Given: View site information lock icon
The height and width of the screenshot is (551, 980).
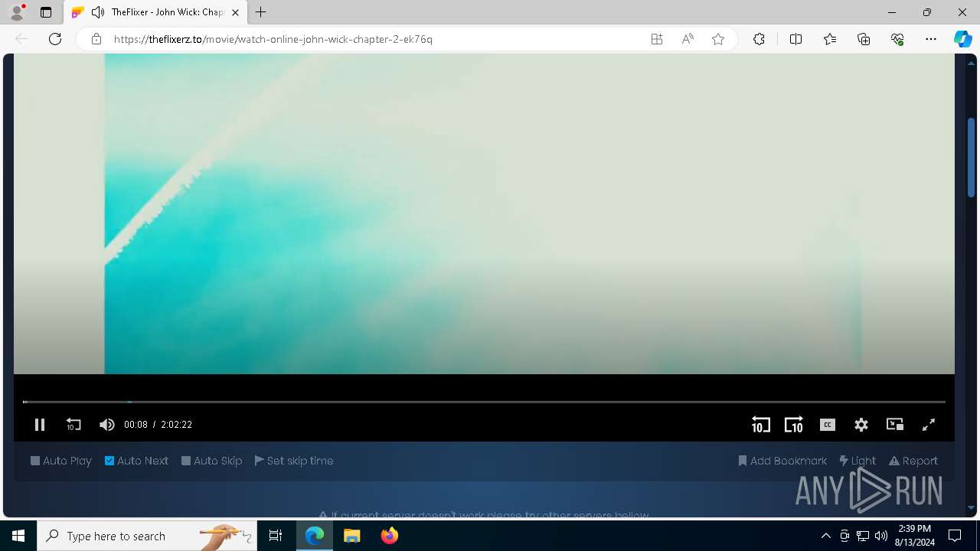Looking at the screenshot, I should point(96,39).
